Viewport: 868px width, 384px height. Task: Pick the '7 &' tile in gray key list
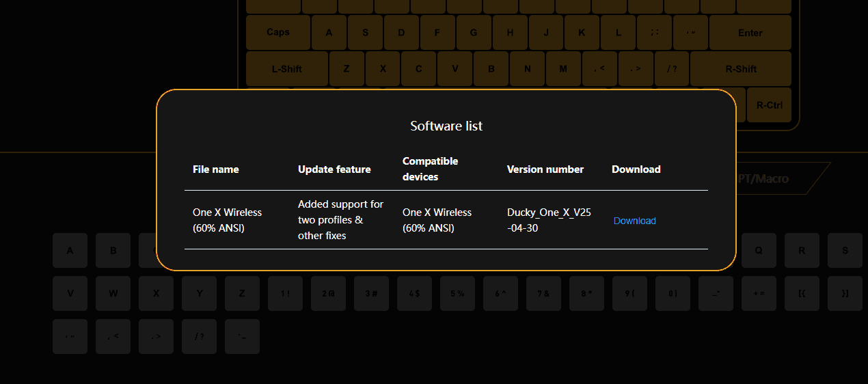[x=543, y=293]
